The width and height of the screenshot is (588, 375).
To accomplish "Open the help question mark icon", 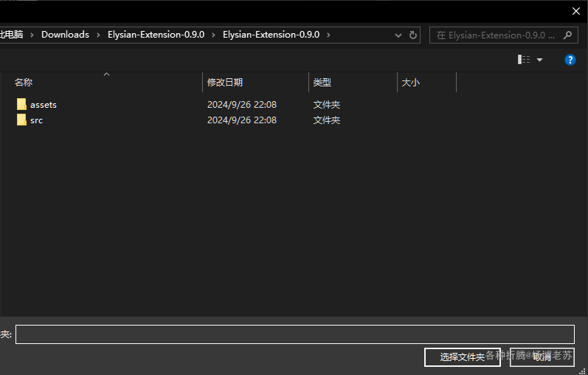I will 570,60.
